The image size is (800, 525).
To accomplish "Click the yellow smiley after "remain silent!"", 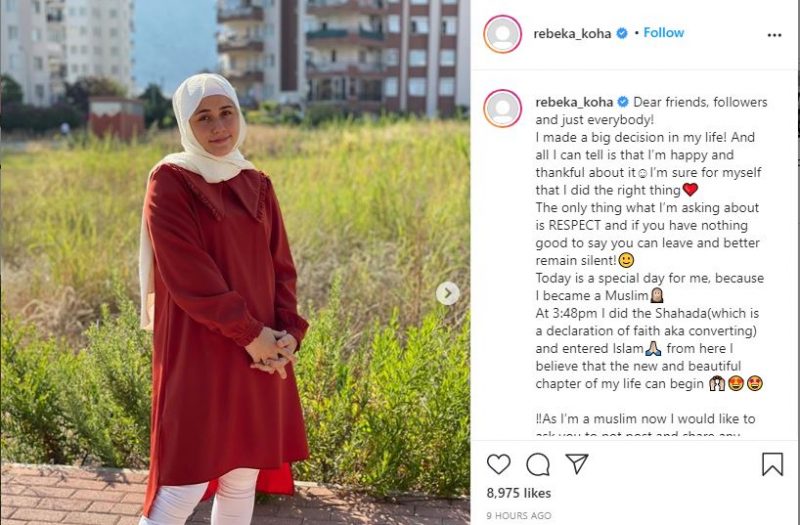I will [x=626, y=260].
